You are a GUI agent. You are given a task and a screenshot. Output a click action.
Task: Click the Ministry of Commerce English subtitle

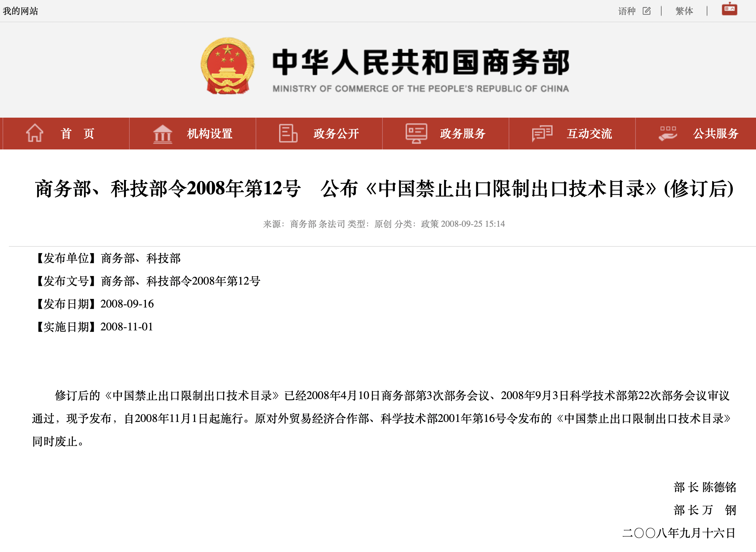coord(421,88)
